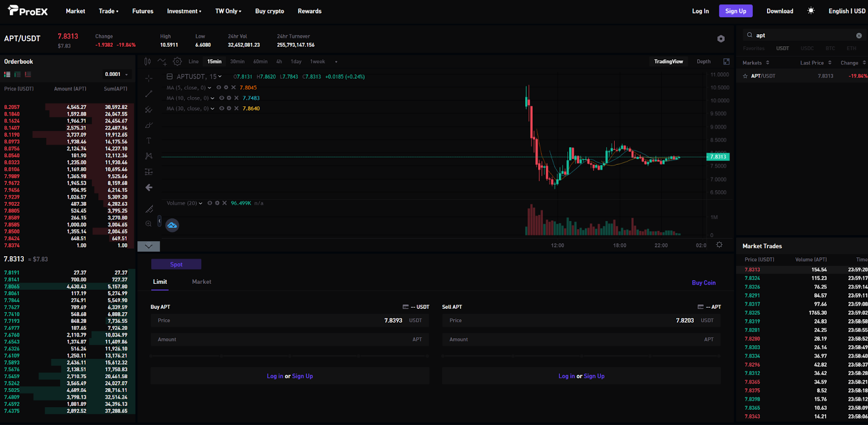Open MA 30 indicator settings gear

click(229, 109)
